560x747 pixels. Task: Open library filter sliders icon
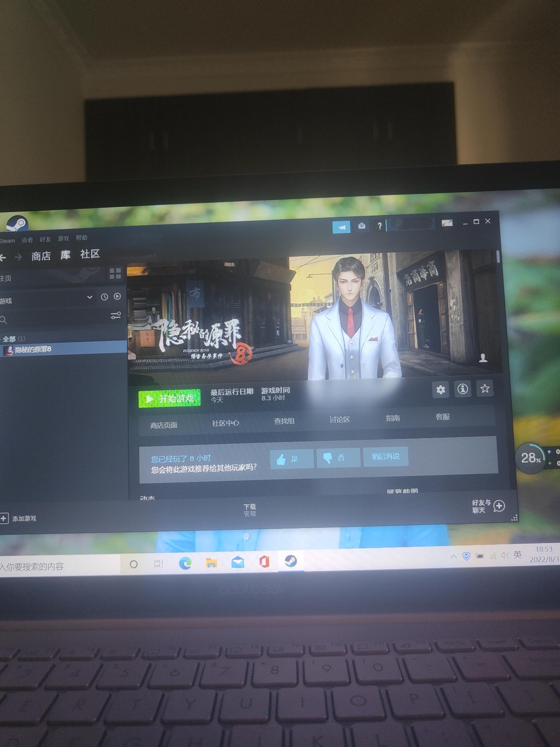click(115, 315)
